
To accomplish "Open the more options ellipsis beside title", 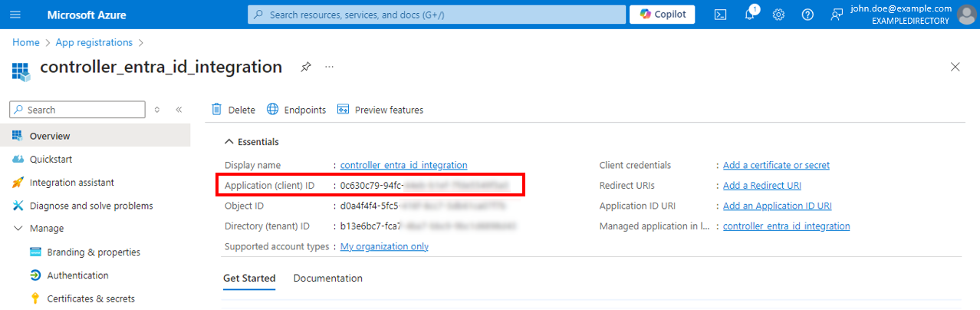I will (x=329, y=68).
